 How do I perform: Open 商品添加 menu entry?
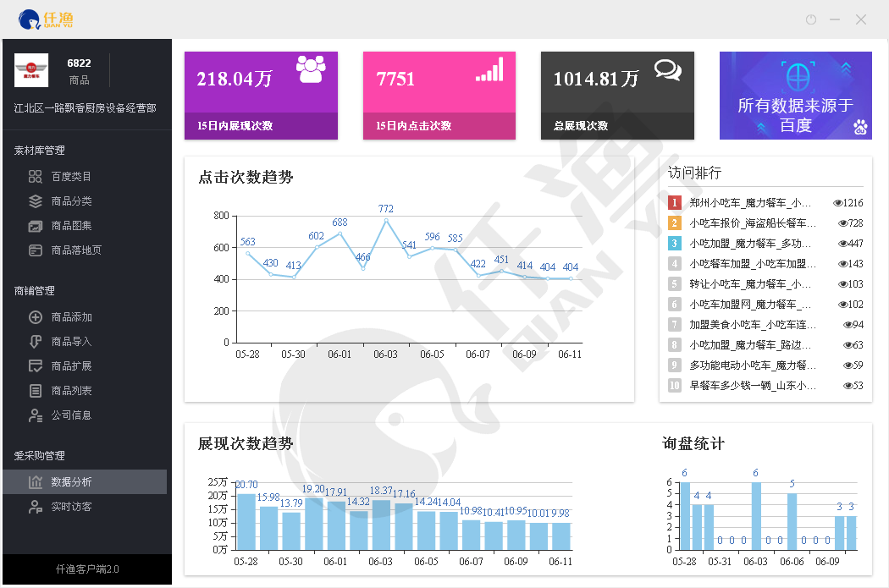pyautogui.click(x=71, y=317)
